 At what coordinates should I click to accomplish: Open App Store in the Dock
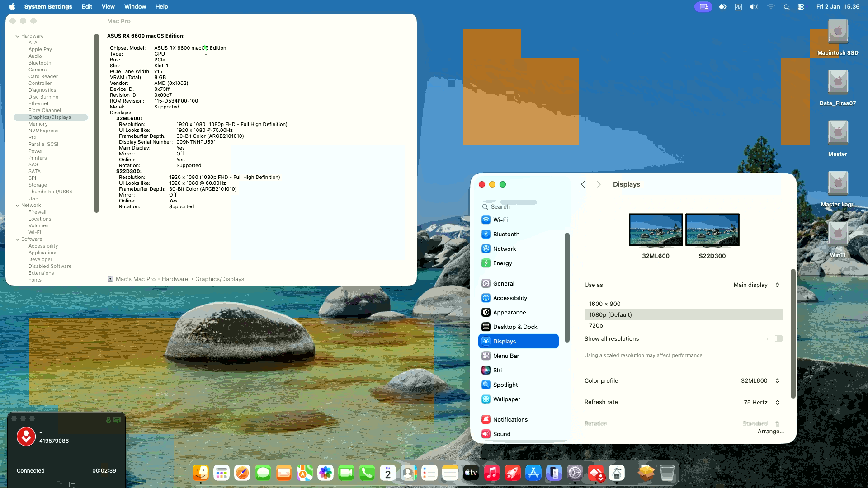(533, 473)
